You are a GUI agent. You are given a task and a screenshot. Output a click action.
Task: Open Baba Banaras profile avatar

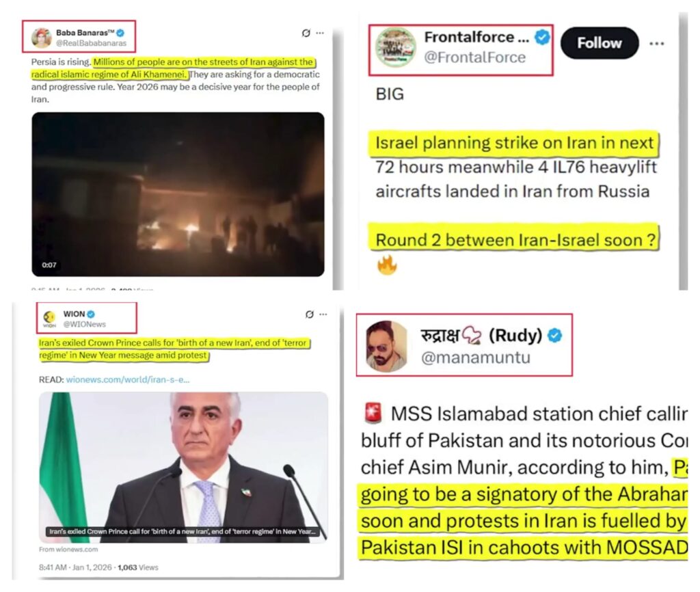41,38
